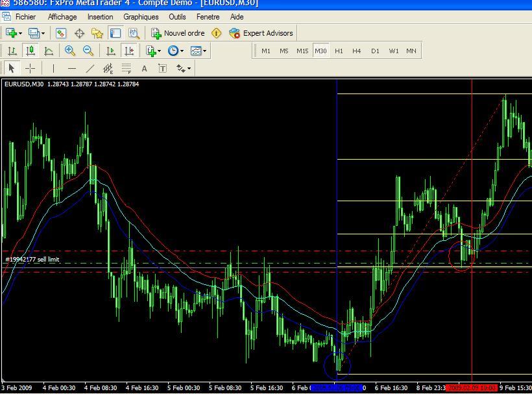The image size is (532, 394).
Task: Select the Crosshair cursor tool
Action: (30, 68)
